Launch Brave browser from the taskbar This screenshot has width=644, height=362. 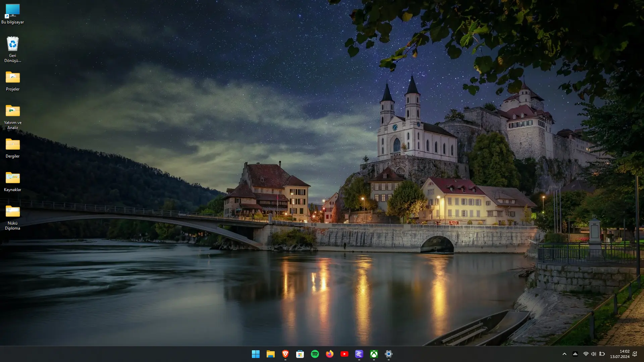pos(285,354)
